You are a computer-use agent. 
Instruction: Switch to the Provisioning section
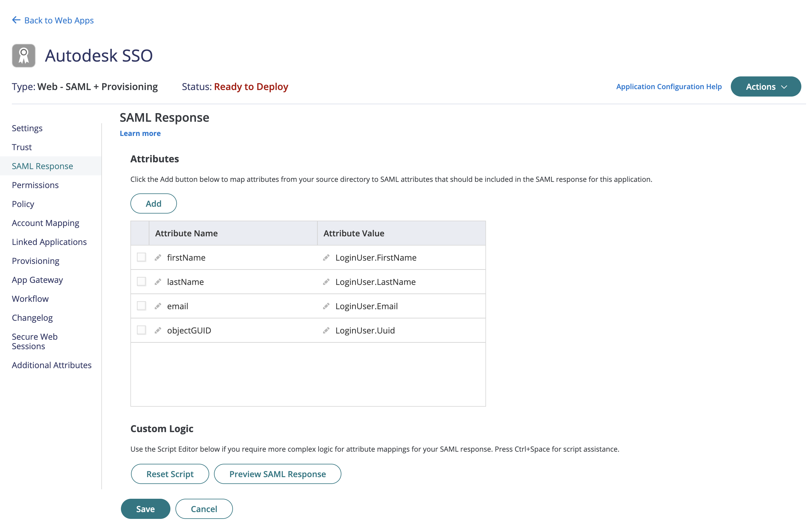coord(35,261)
